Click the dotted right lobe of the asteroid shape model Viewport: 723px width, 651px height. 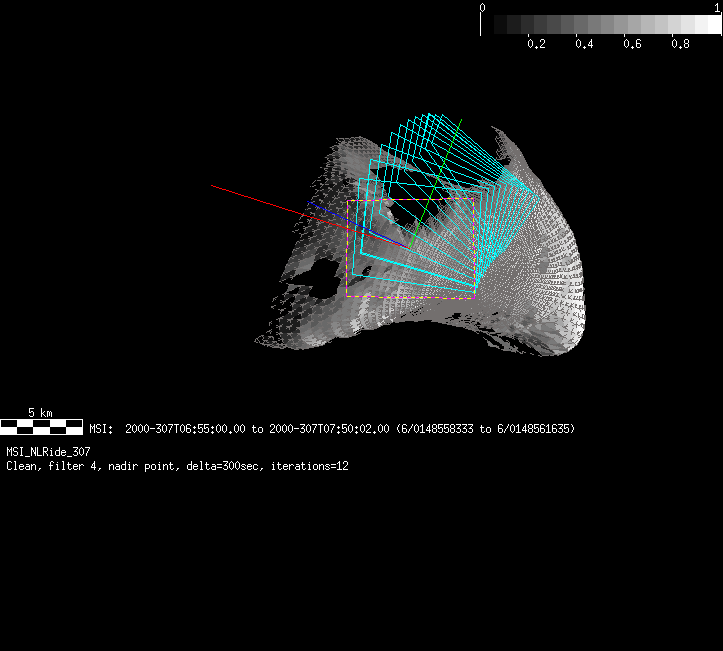[x=555, y=270]
